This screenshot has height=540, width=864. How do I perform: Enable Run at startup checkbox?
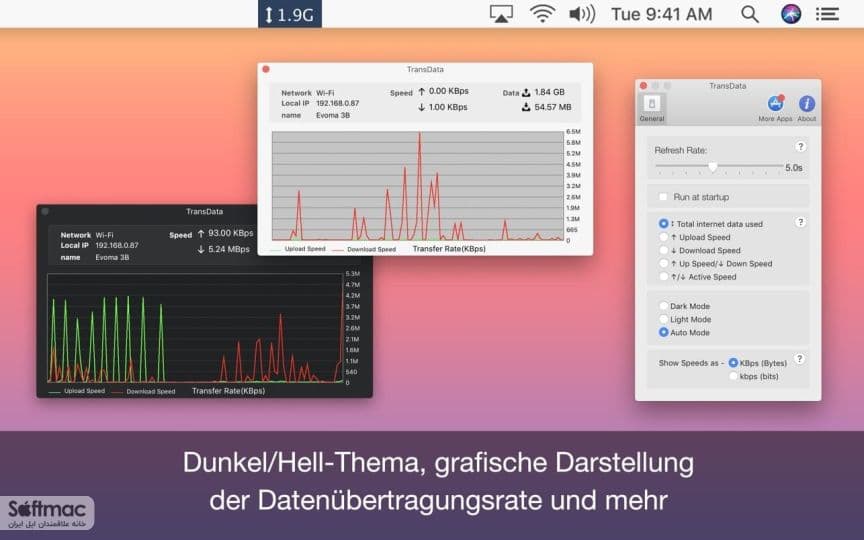pos(663,197)
